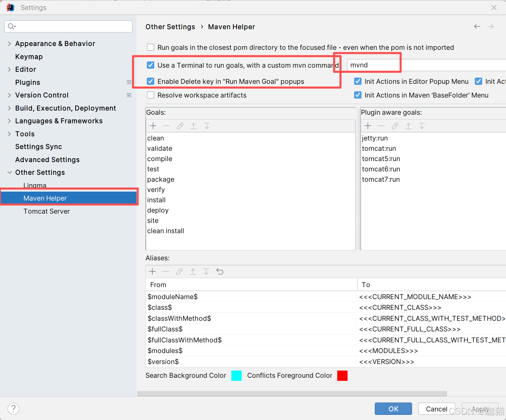Viewport: 506px width, 420px height.
Task: Reset aliases with the revert arrow
Action: point(220,272)
